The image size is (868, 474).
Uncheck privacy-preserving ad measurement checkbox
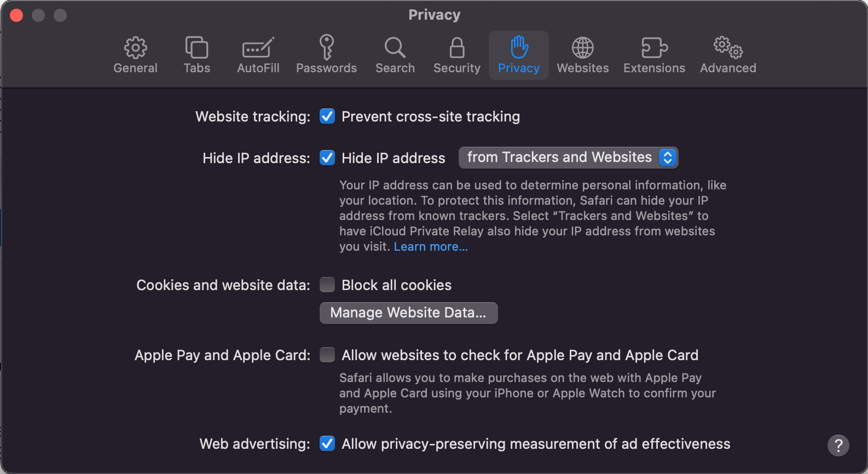click(327, 444)
